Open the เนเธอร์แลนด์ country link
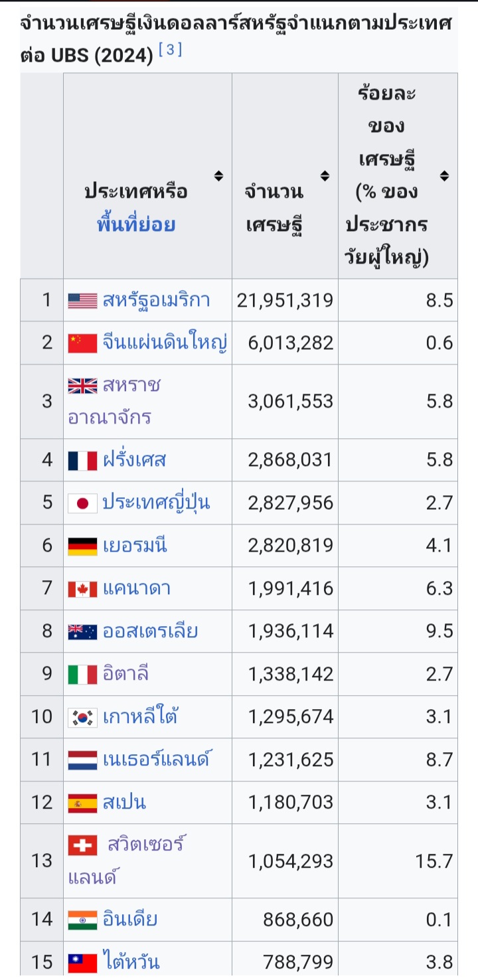 tap(157, 759)
